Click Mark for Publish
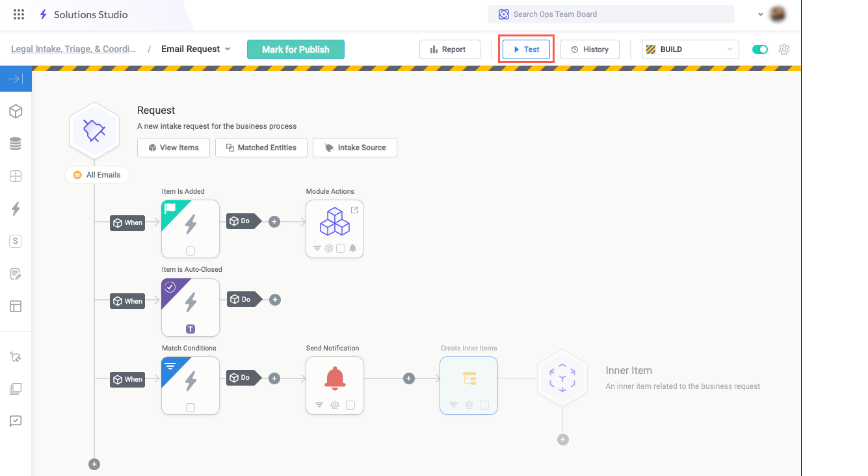The image size is (868, 476). (x=296, y=49)
